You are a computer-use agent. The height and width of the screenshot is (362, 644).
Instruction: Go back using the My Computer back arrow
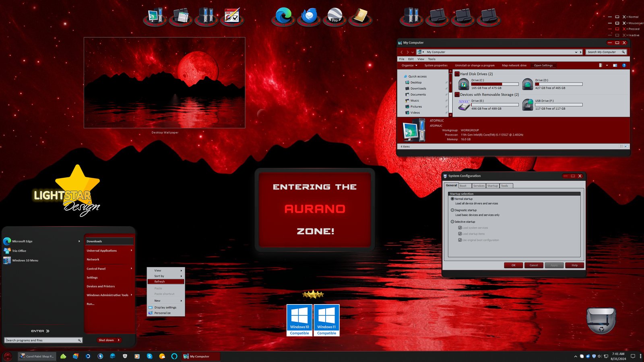click(401, 52)
